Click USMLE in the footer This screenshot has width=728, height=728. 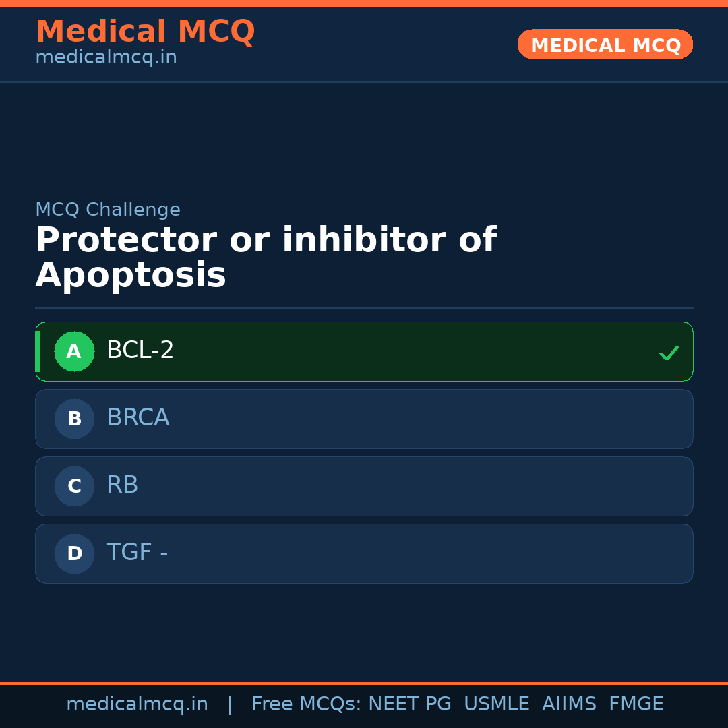[496, 704]
